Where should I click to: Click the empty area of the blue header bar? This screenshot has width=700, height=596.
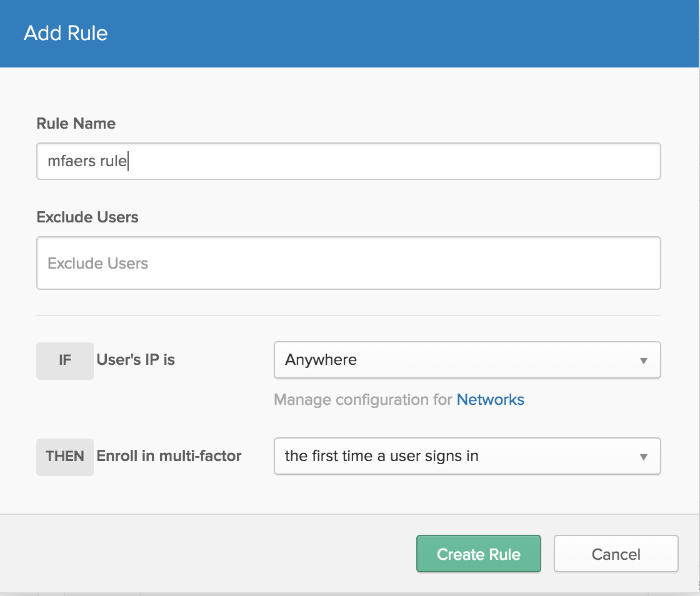tap(406, 33)
